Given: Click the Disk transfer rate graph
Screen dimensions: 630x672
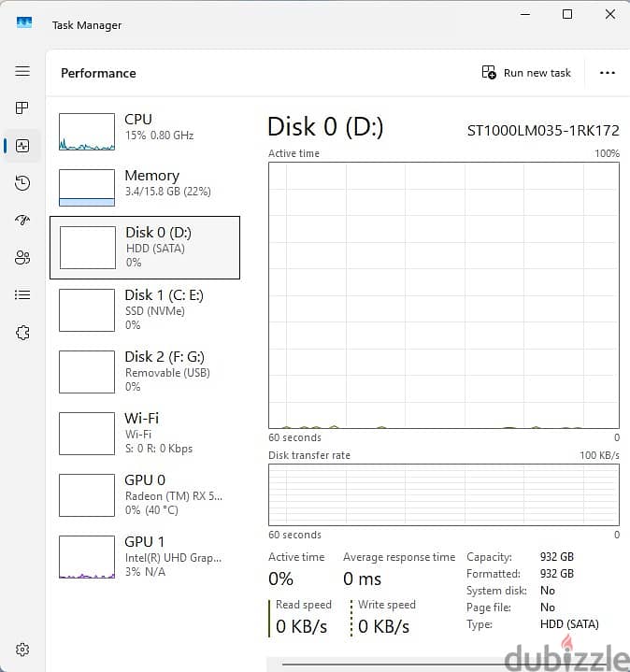Looking at the screenshot, I should [444, 494].
